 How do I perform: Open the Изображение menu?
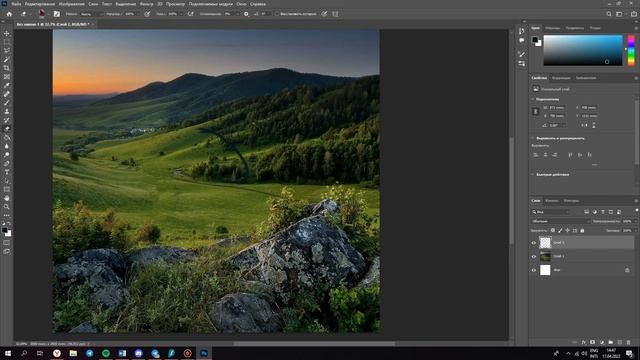[71, 4]
